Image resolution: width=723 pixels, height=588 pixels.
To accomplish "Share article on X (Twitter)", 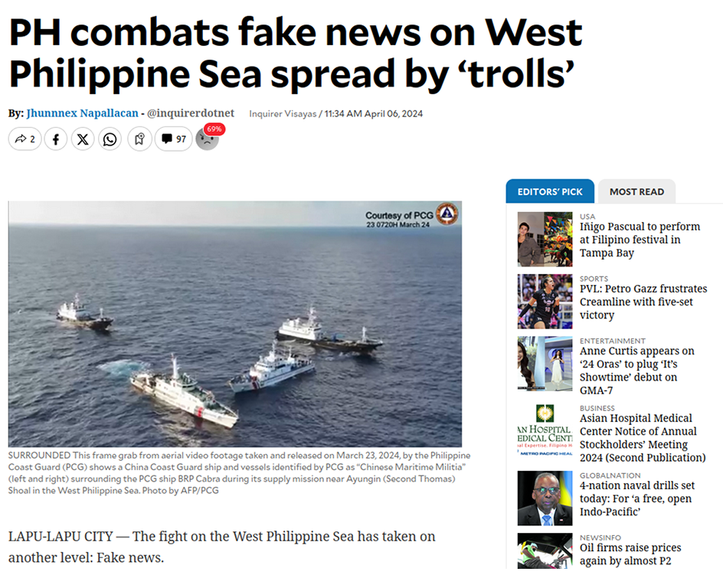I will [83, 139].
